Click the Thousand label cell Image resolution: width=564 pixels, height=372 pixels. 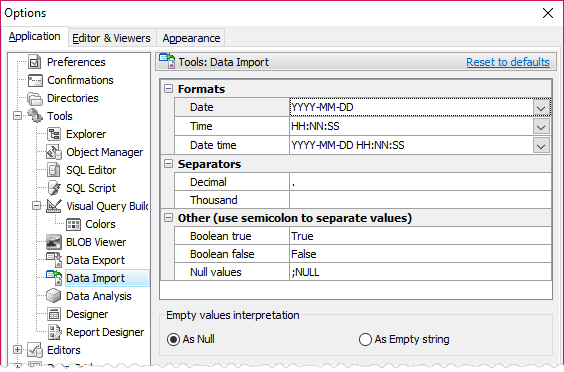click(232, 200)
